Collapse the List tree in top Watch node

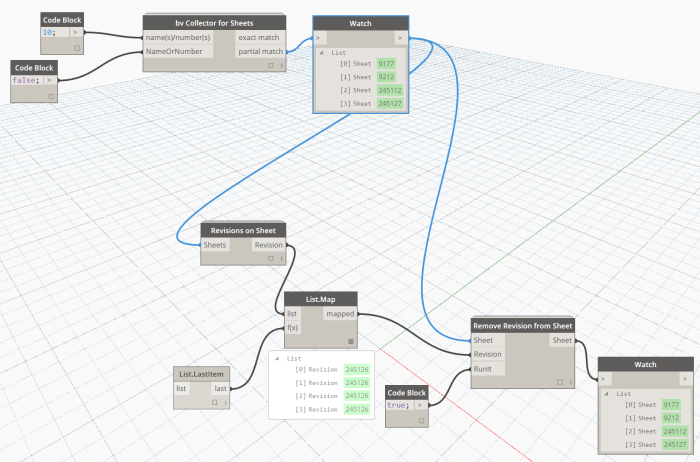coord(321,52)
